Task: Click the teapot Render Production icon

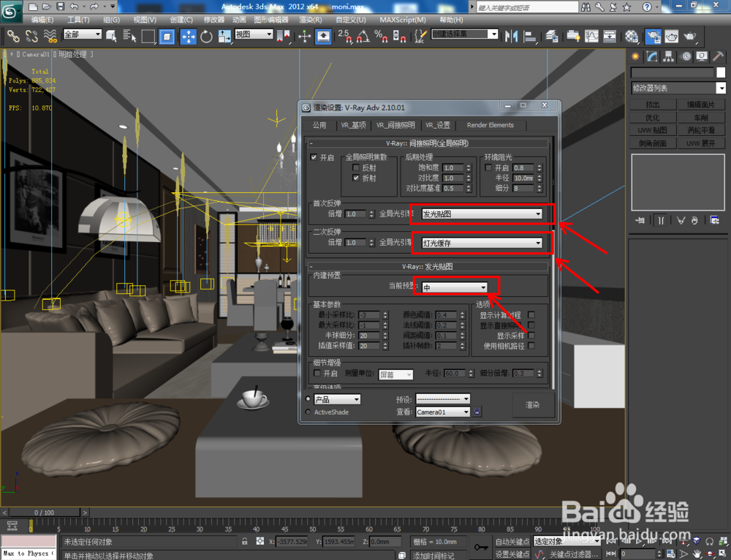Action: pyautogui.click(x=690, y=37)
